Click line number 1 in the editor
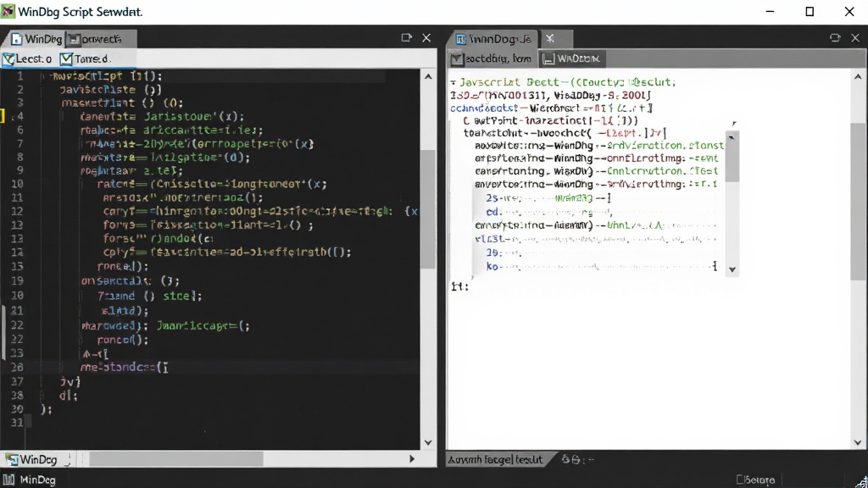The width and height of the screenshot is (868, 488). (x=20, y=75)
